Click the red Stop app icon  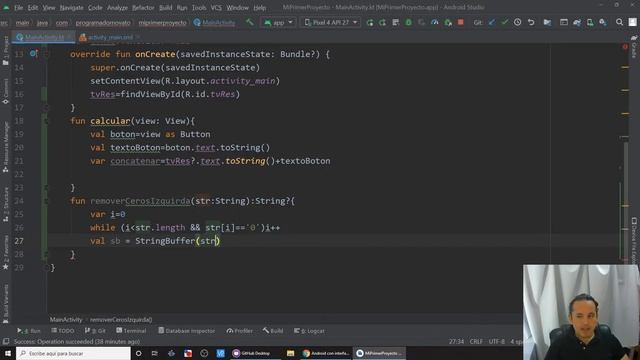coord(460,22)
